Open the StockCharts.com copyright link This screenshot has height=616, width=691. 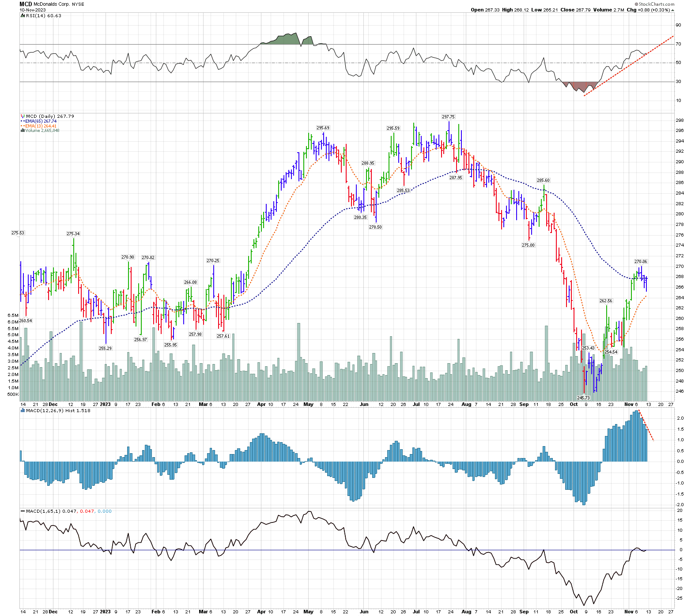(x=655, y=4)
